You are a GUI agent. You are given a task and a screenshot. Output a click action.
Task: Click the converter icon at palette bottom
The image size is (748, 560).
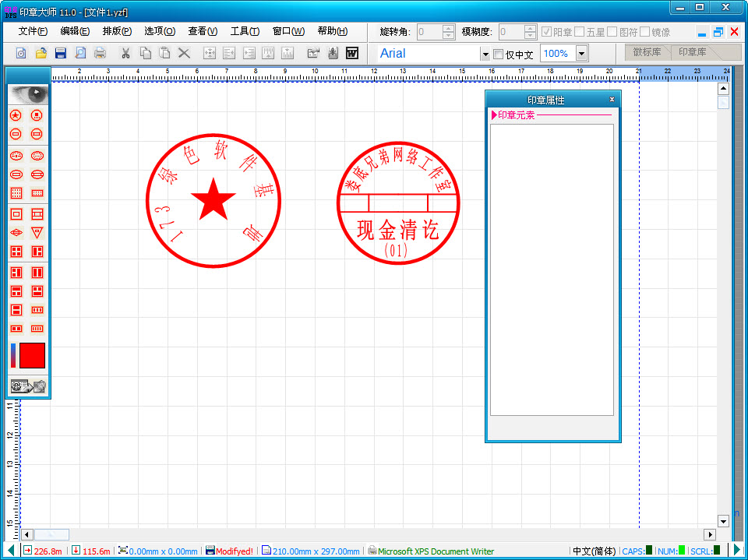coord(28,386)
